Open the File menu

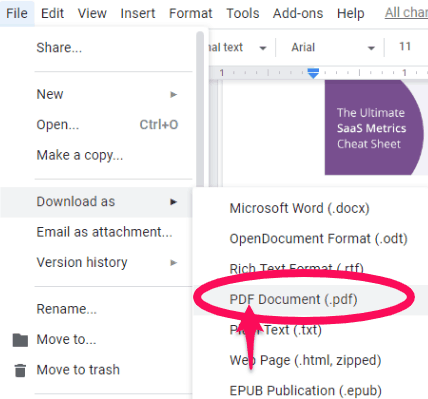point(17,13)
